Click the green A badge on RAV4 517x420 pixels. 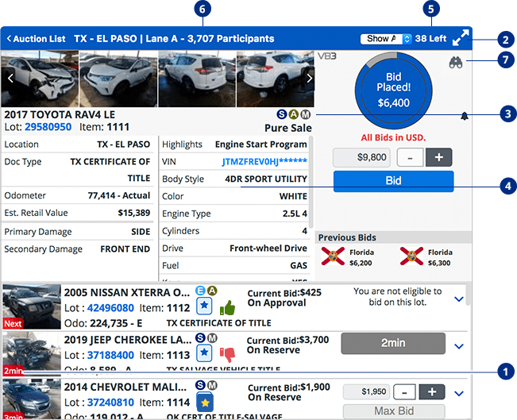coord(294,114)
